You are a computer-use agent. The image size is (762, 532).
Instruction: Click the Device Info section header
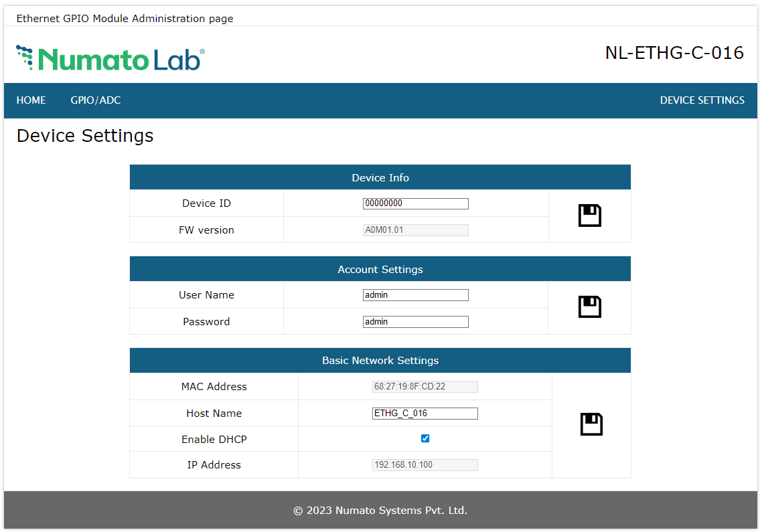click(x=380, y=178)
